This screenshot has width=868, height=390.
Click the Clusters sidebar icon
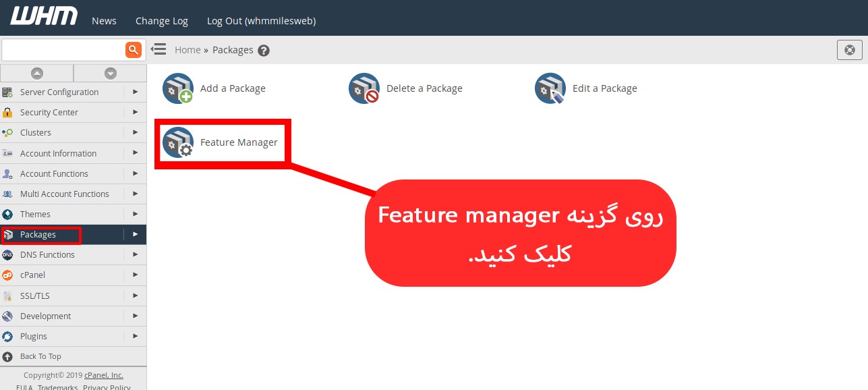pos(7,133)
